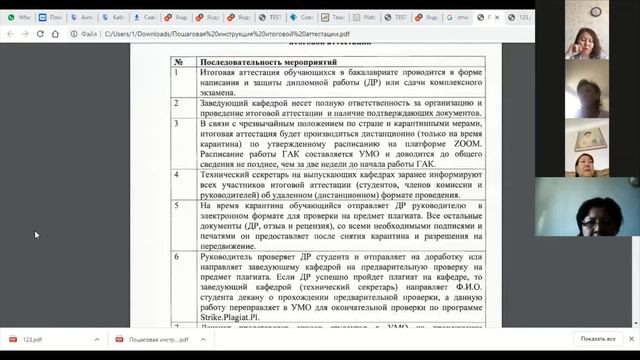Expand options chevron for 123.pdf download
This screenshot has height=360, width=640.
pyautogui.click(x=97, y=340)
